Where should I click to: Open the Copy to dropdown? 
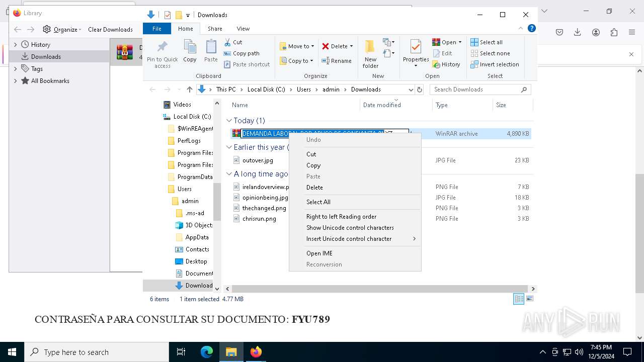coord(297,61)
